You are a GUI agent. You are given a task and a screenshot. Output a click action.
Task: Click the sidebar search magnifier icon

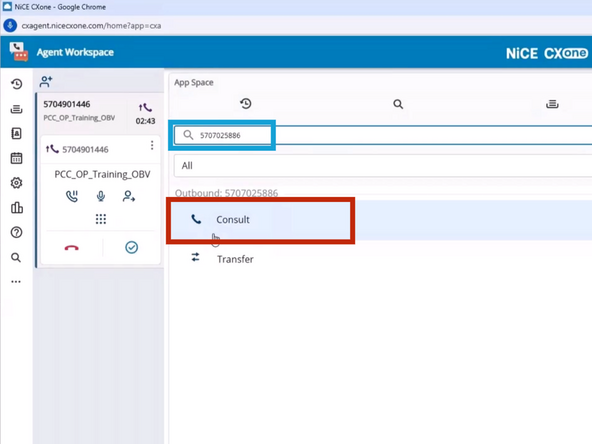(x=16, y=257)
